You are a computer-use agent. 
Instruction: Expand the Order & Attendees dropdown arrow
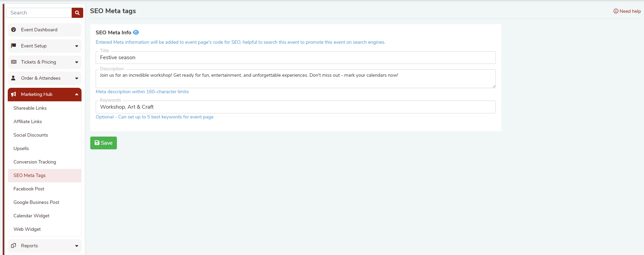pos(76,78)
